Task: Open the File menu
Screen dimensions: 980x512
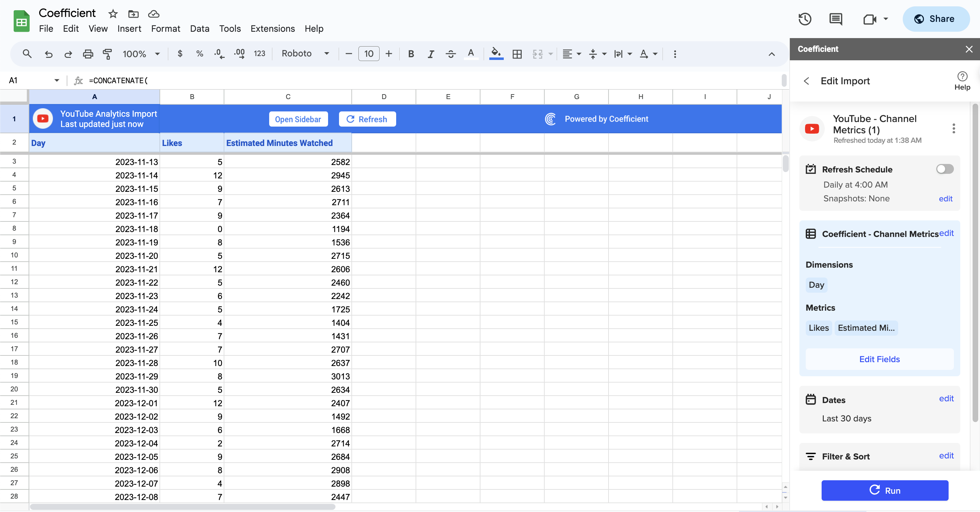Action: click(46, 29)
